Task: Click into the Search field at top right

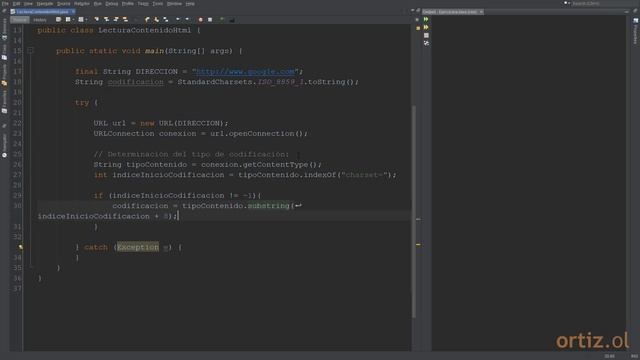Action: 601,3
